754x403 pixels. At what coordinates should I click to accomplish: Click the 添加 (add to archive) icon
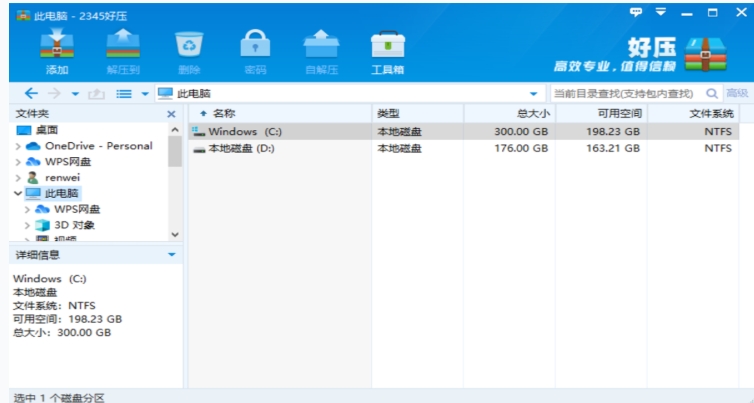pyautogui.click(x=57, y=44)
